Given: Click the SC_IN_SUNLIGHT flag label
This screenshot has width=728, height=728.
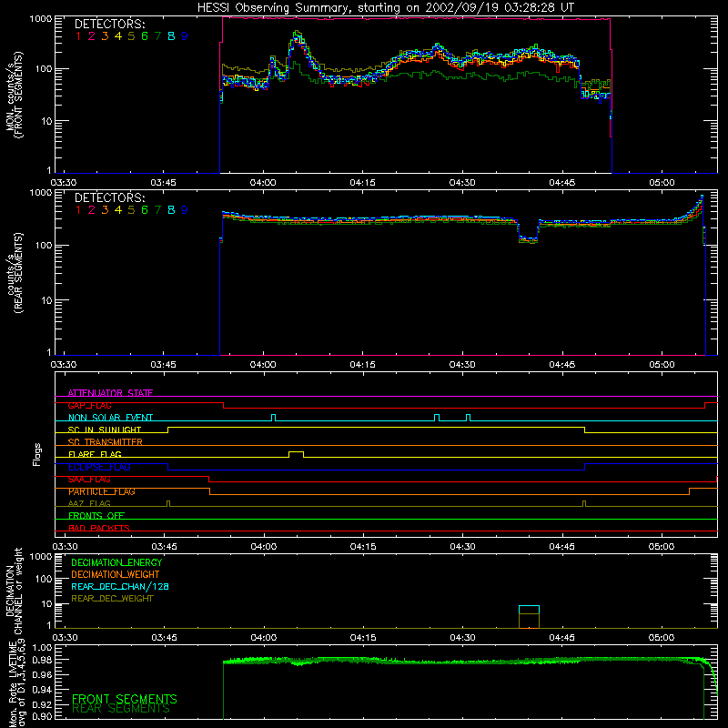Looking at the screenshot, I should 105,430.
